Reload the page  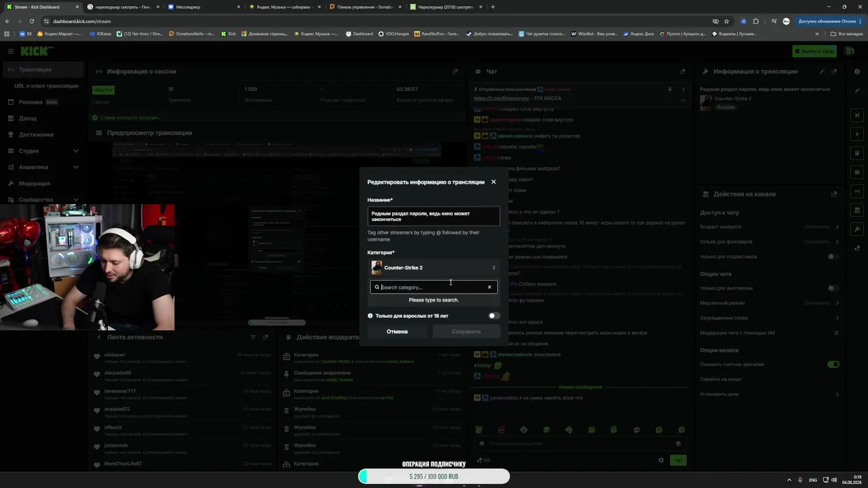tap(32, 21)
